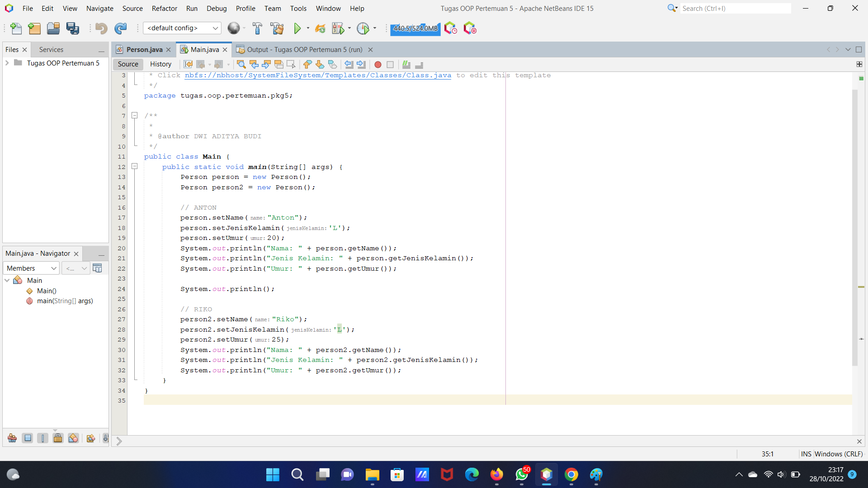Create a new file

[x=16, y=28]
